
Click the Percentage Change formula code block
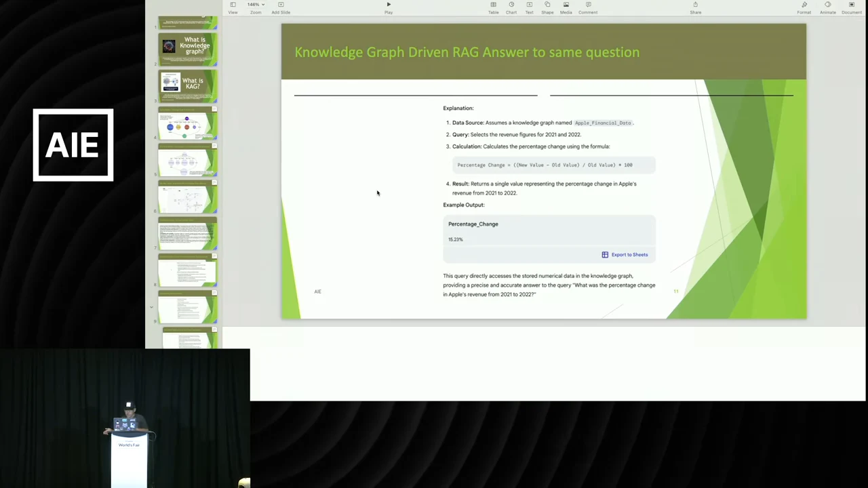[x=554, y=165]
